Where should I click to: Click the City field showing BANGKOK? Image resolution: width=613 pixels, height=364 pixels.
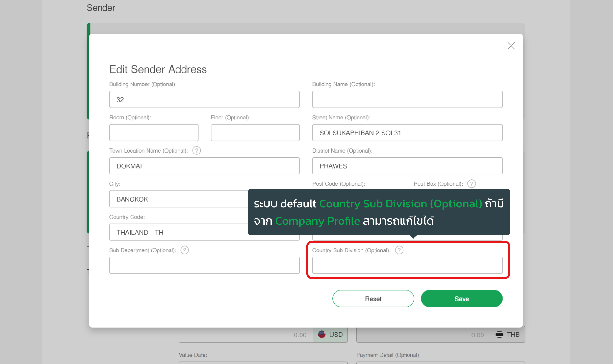pos(179,199)
